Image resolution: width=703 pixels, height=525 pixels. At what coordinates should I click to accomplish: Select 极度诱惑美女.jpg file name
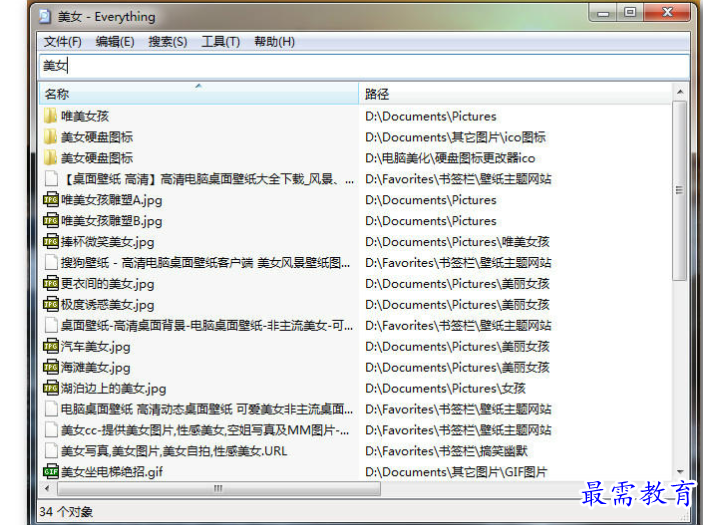tap(108, 305)
